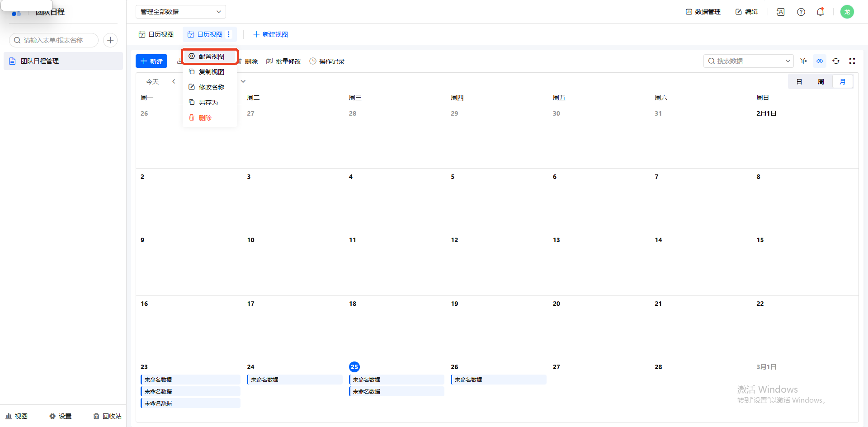This screenshot has height=427, width=868.
Task: Enter fullscreen with the expand icon
Action: click(852, 61)
